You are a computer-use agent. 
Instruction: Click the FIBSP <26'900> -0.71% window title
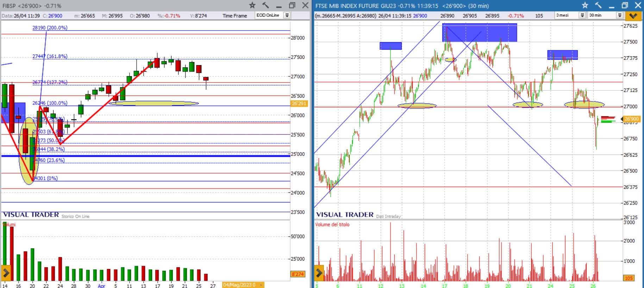click(32, 6)
